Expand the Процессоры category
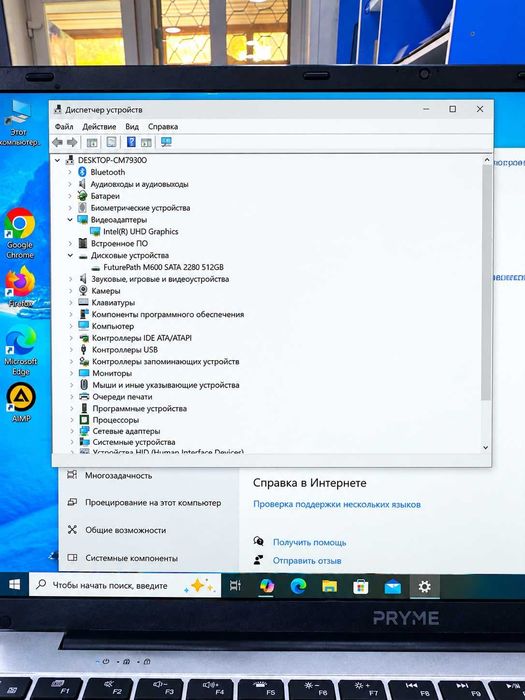Screen dimensions: 525x700 [x=72, y=420]
